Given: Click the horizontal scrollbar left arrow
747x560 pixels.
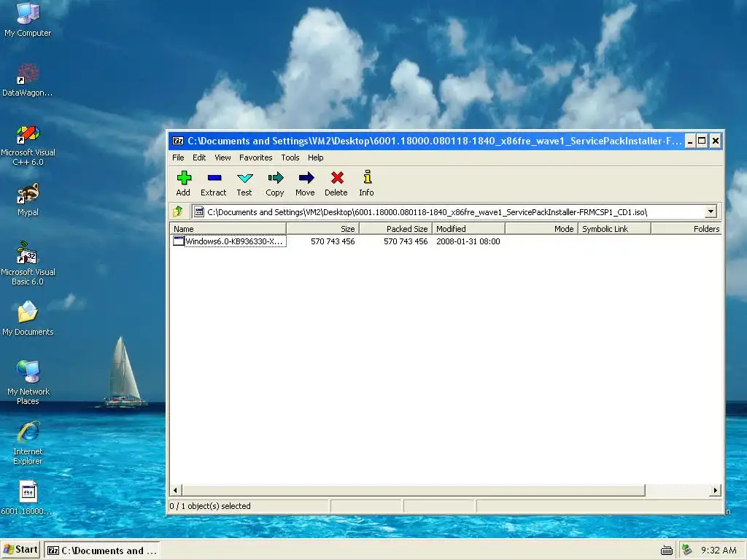Looking at the screenshot, I should click(x=175, y=490).
